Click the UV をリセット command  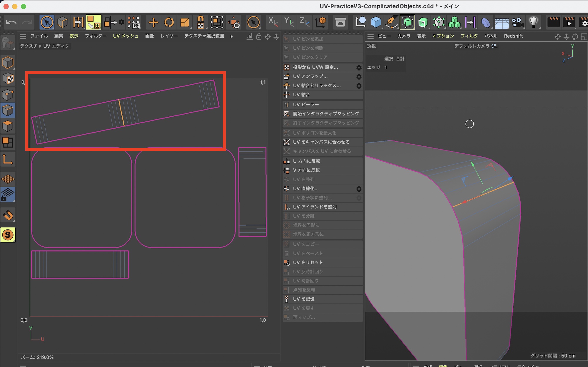[x=308, y=262]
